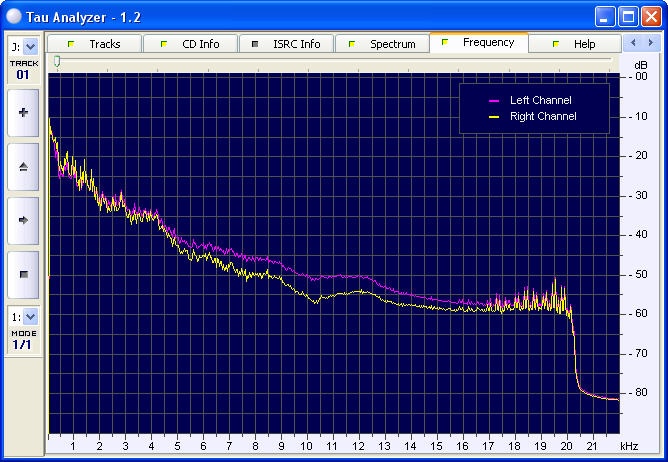This screenshot has width=668, height=462.
Task: Open the J: drive dropdown
Action: pyautogui.click(x=30, y=46)
